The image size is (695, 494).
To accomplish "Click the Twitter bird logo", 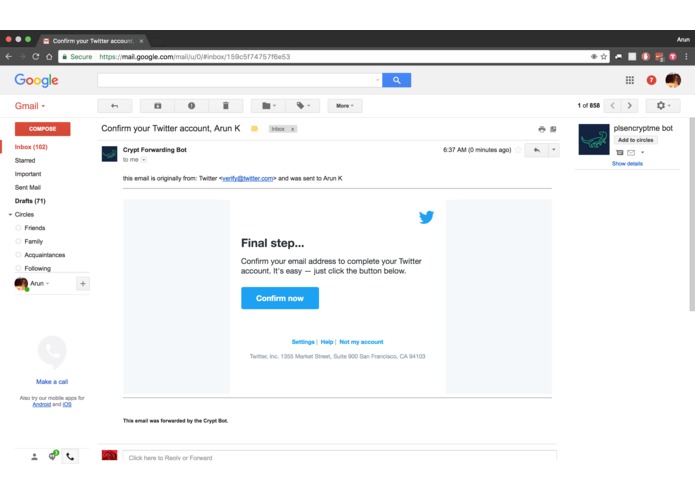I will pyautogui.click(x=426, y=217).
